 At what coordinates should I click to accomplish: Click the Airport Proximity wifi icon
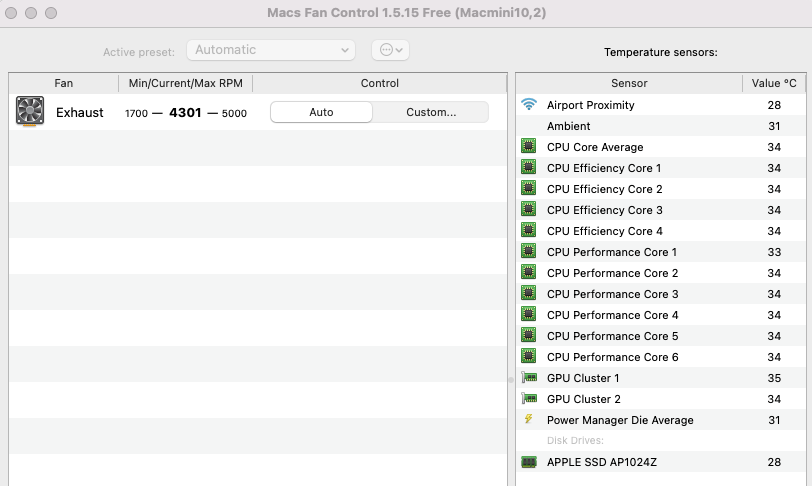pos(529,105)
